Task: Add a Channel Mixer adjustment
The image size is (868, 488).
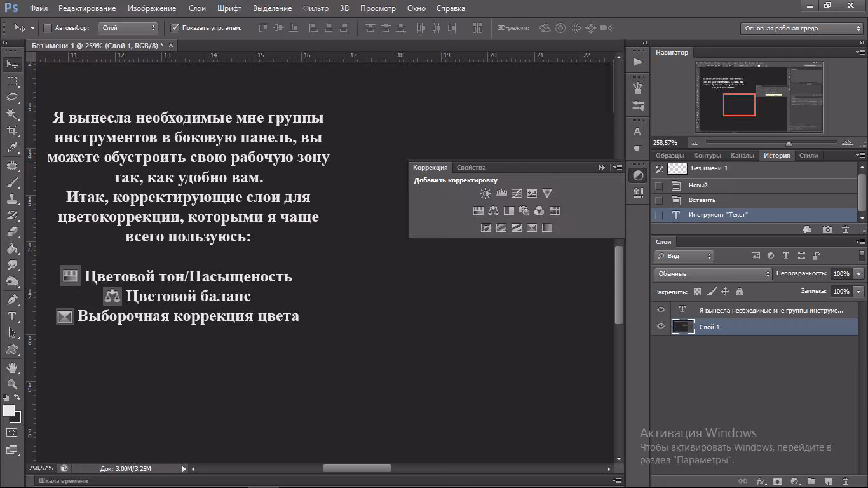Action: 539,211
